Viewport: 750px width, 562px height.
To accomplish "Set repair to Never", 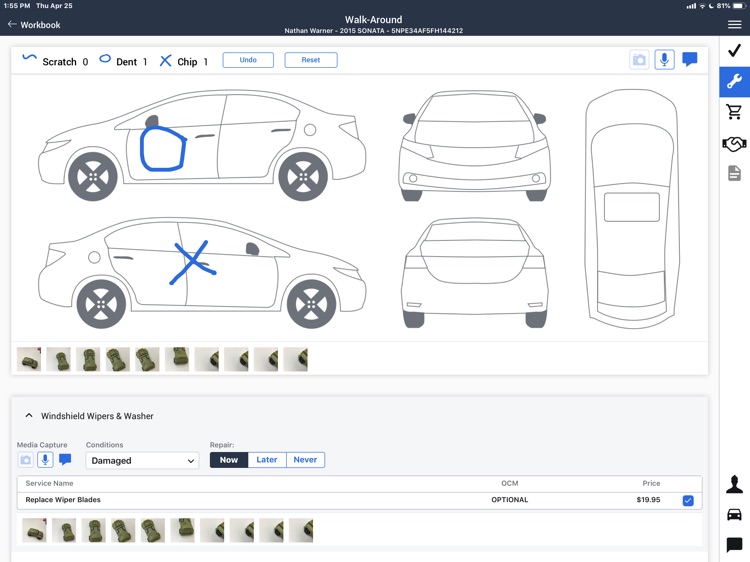I will [x=305, y=460].
